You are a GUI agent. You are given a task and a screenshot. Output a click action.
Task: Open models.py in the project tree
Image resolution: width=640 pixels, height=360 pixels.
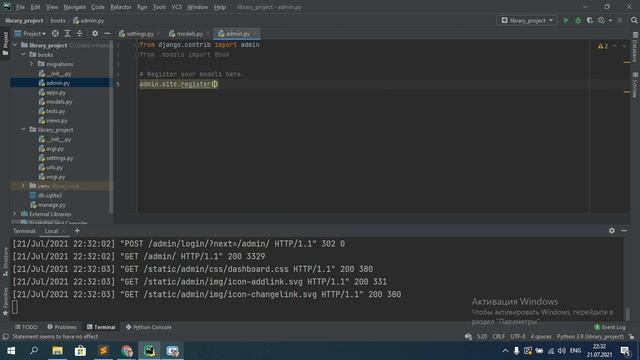pyautogui.click(x=59, y=102)
